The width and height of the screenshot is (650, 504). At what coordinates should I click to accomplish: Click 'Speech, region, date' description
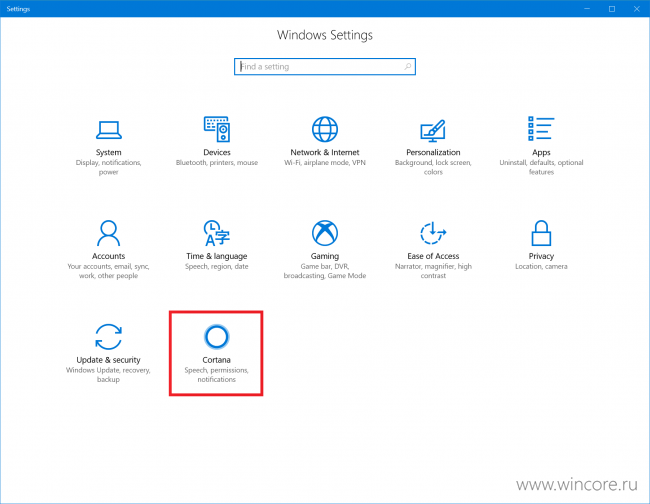pyautogui.click(x=216, y=267)
